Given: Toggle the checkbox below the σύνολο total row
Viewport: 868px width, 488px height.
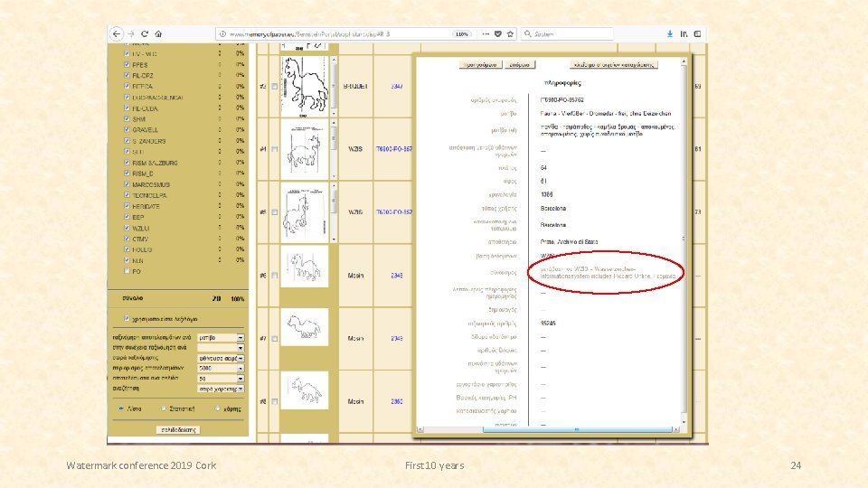Looking at the screenshot, I should tap(127, 319).
